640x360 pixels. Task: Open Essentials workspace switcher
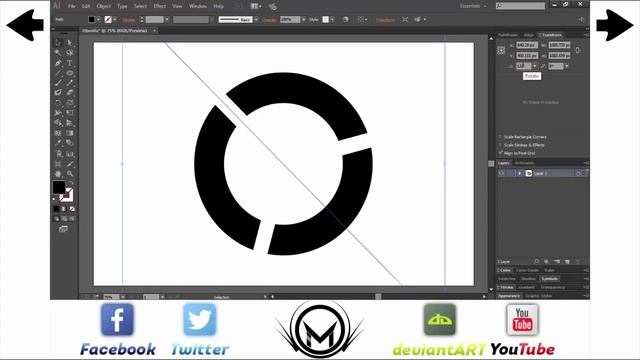473,6
